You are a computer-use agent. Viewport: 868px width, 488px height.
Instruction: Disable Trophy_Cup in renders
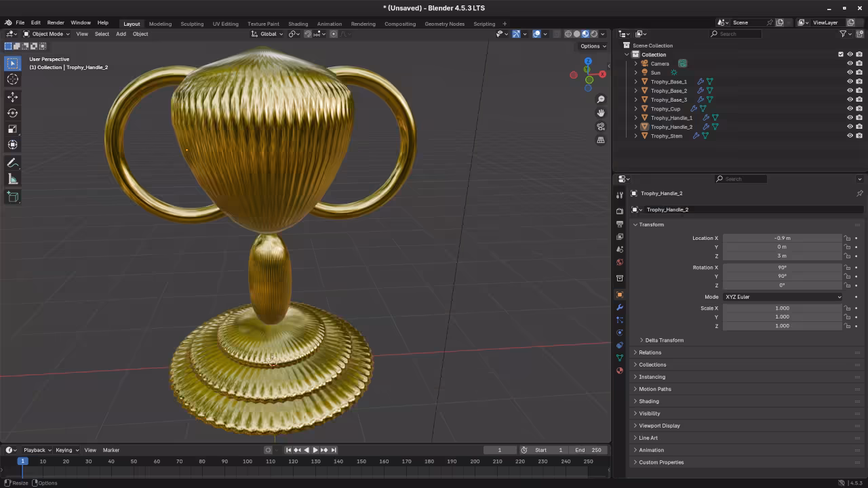click(x=859, y=108)
